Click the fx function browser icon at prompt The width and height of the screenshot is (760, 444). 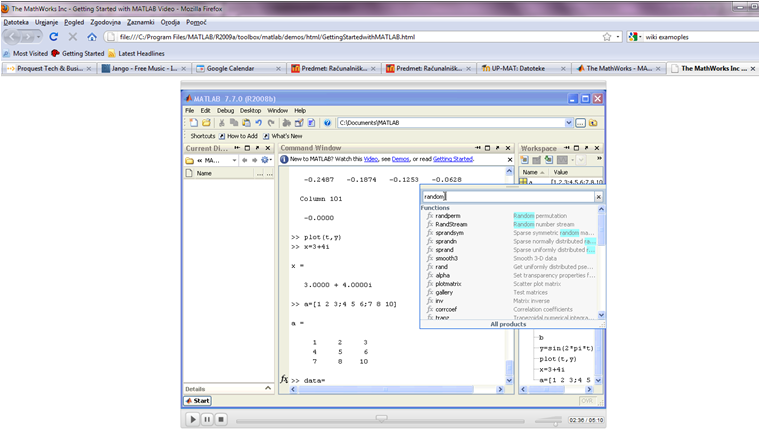click(x=285, y=379)
